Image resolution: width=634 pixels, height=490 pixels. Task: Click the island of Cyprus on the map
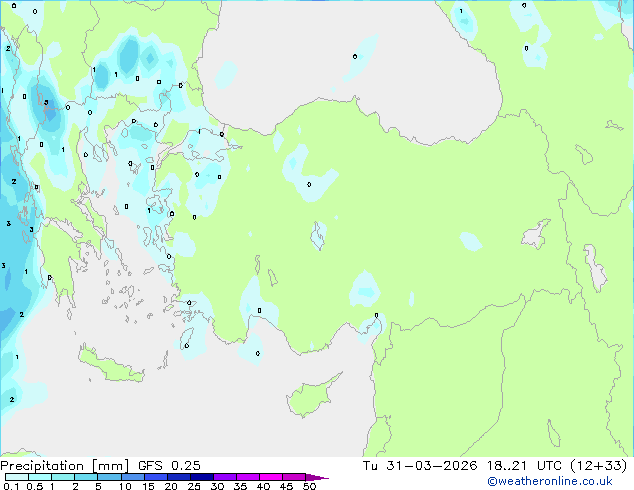pos(310,398)
